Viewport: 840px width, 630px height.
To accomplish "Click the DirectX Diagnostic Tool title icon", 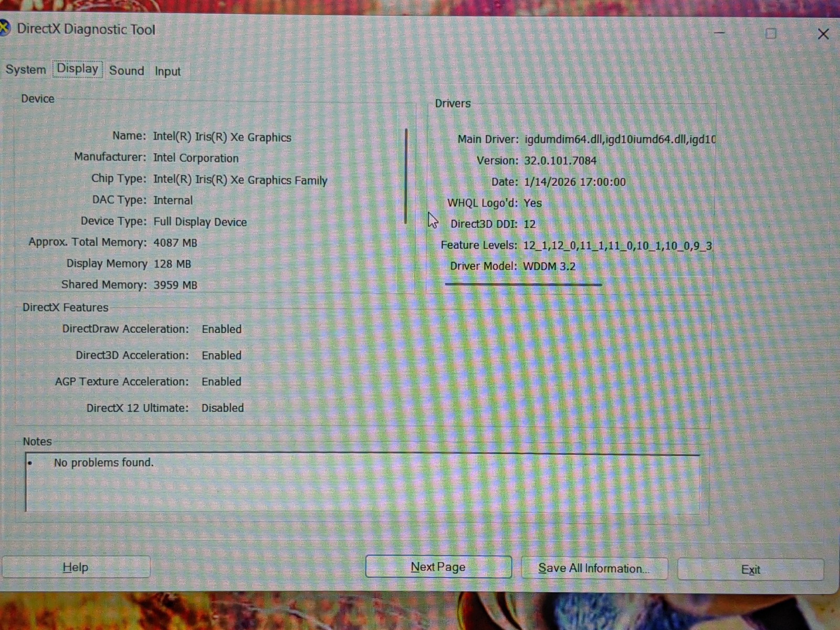I will (x=4, y=28).
